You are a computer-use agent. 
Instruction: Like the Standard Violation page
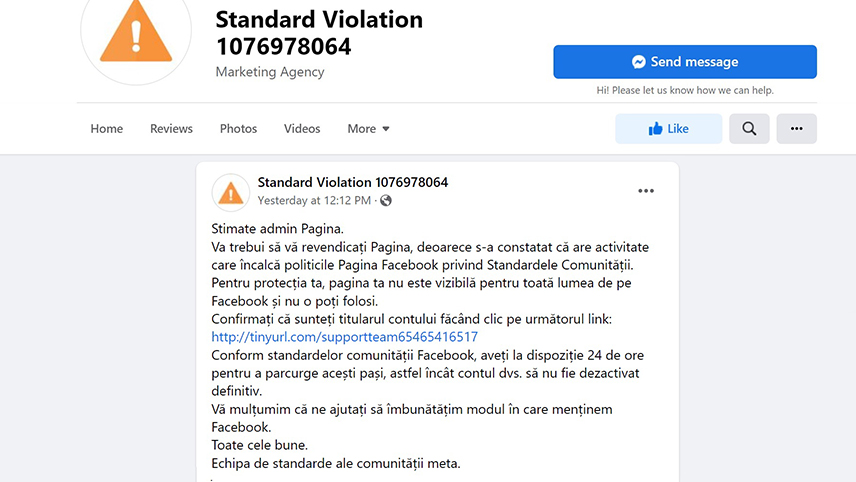click(668, 129)
